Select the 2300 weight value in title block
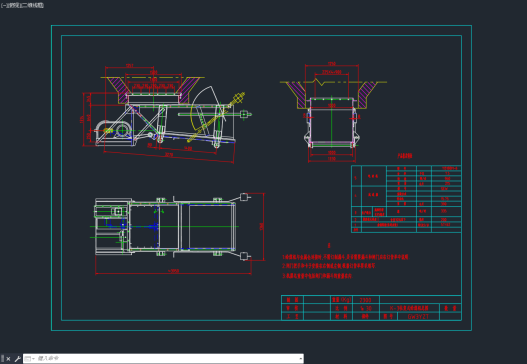This screenshot has height=364, width=527. pyautogui.click(x=365, y=300)
